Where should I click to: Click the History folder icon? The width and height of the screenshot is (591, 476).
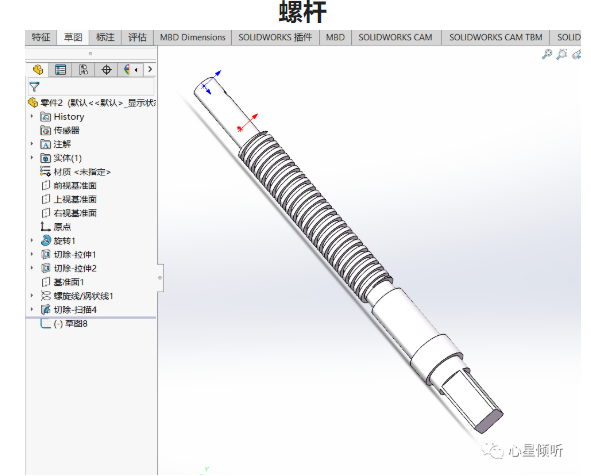pyautogui.click(x=45, y=117)
